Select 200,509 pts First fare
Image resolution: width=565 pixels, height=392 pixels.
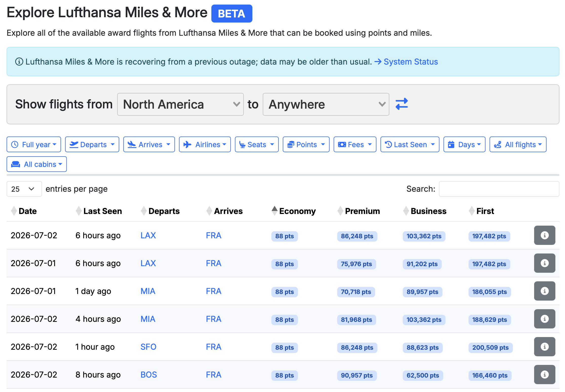[x=490, y=347]
